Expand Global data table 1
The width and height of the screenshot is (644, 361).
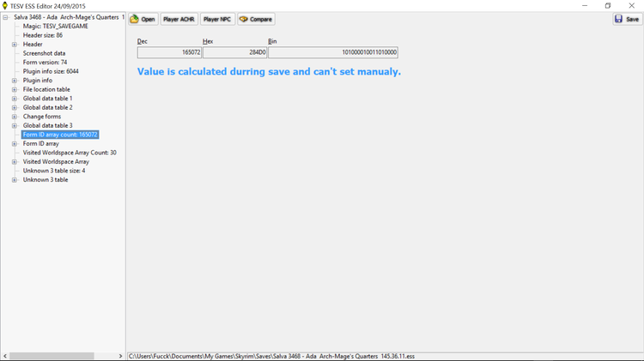click(x=15, y=99)
